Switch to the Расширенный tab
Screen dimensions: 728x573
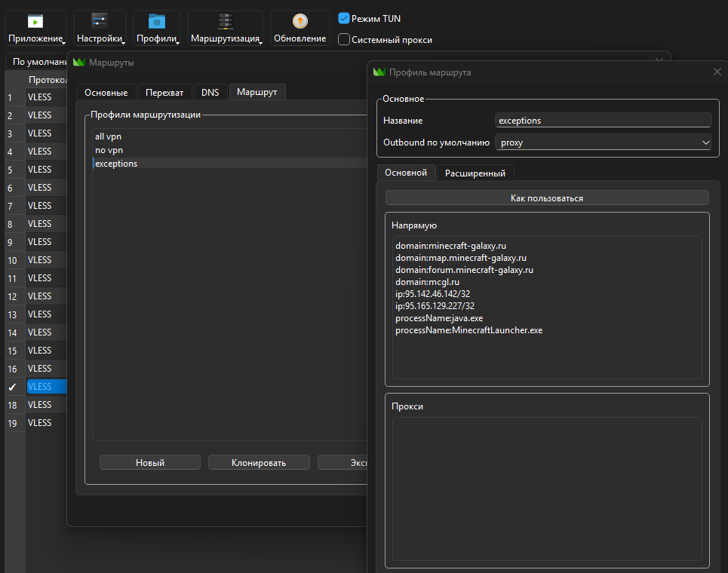tap(475, 173)
